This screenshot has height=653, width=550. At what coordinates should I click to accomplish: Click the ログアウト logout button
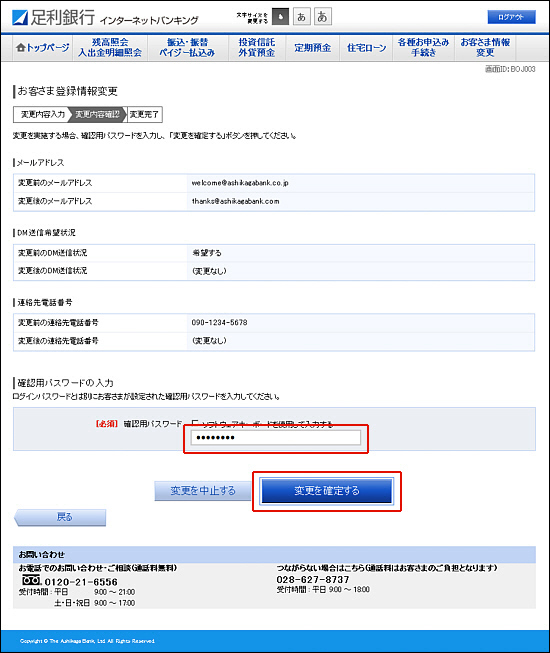click(x=511, y=17)
